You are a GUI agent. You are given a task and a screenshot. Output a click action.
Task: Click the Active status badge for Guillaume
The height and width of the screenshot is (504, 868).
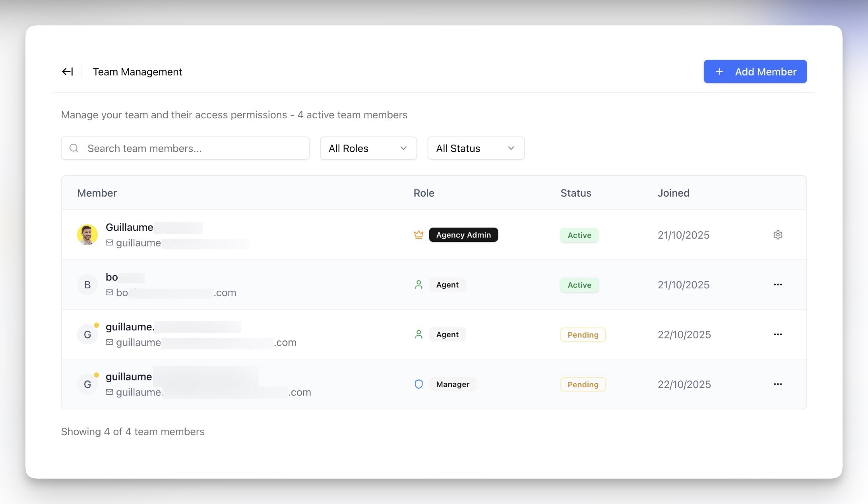tap(579, 235)
